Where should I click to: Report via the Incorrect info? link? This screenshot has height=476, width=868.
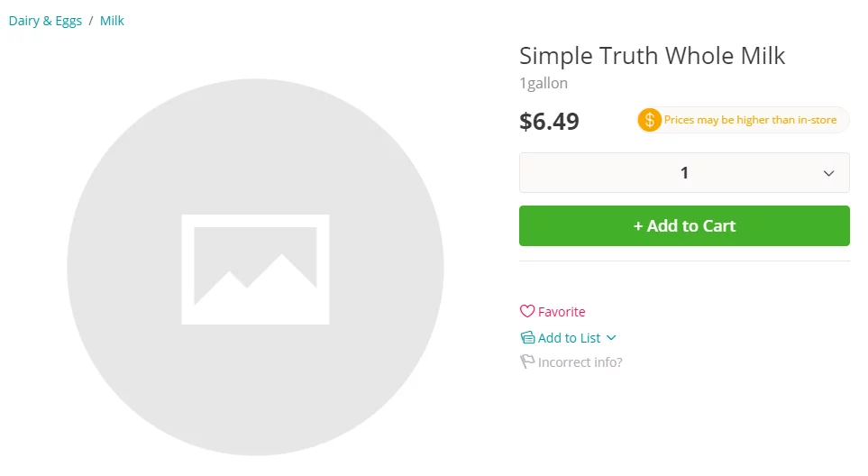[580, 362]
